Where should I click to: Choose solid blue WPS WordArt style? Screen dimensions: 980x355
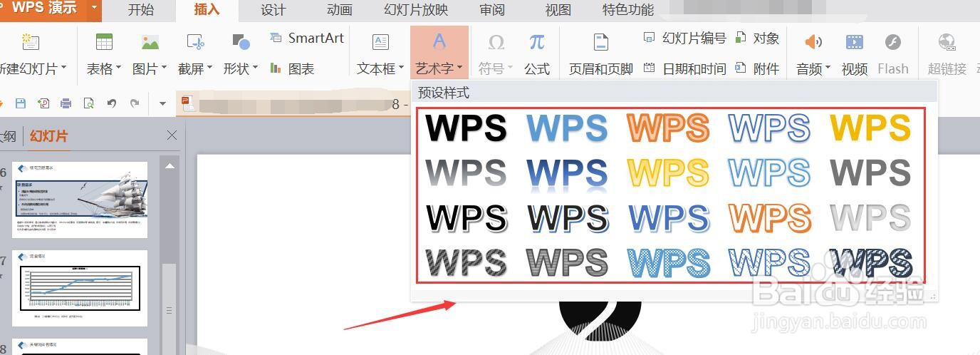[567, 128]
